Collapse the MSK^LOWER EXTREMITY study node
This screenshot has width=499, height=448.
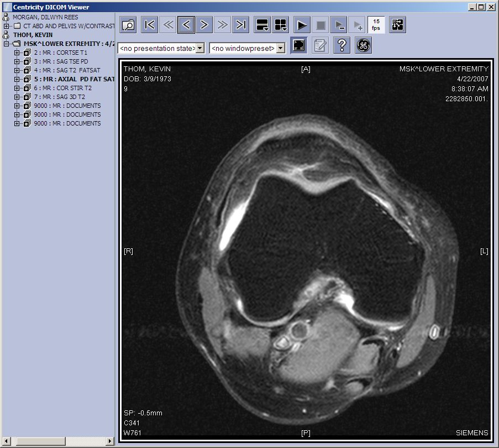(x=7, y=44)
